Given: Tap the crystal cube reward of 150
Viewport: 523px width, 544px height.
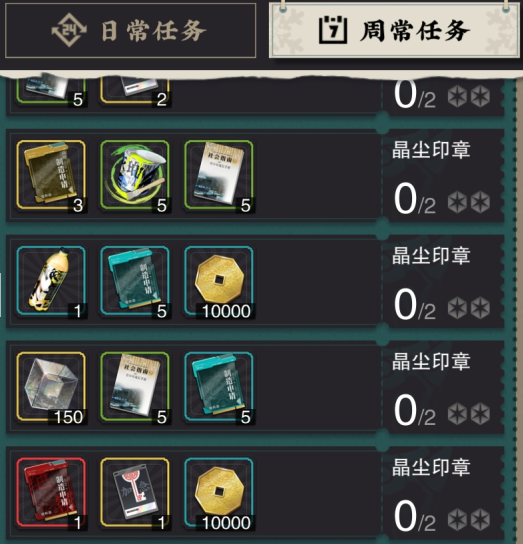Looking at the screenshot, I should click(51, 386).
